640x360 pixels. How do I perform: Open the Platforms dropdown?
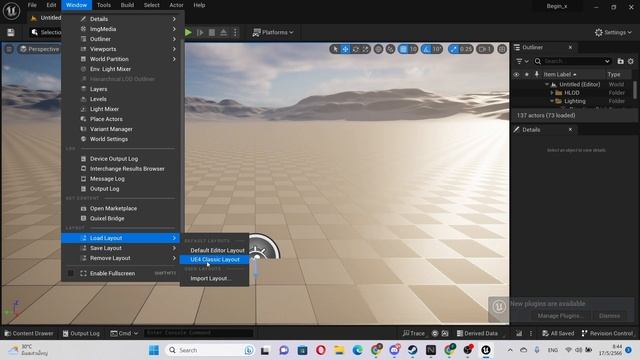click(273, 32)
